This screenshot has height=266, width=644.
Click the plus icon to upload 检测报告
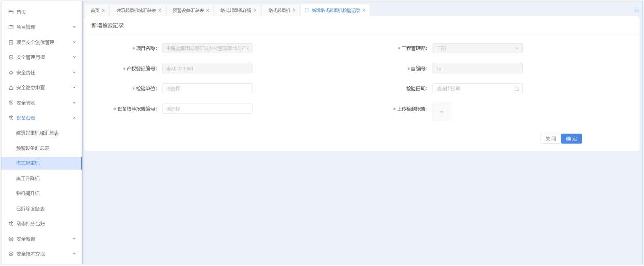441,112
